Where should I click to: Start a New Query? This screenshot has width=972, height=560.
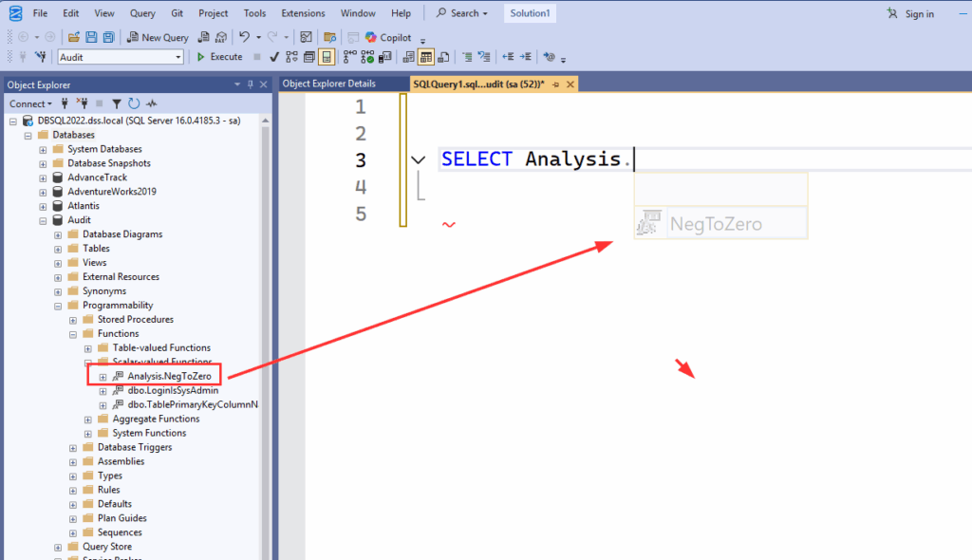click(158, 37)
